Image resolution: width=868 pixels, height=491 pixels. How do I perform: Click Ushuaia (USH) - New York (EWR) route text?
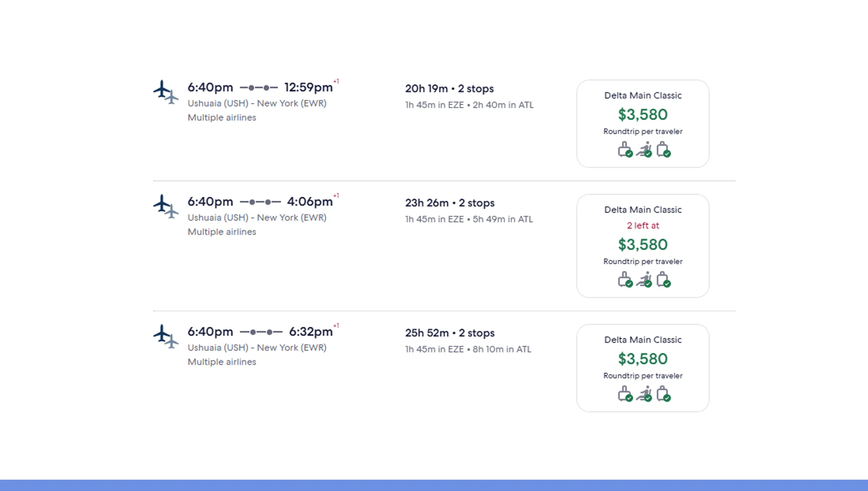tap(257, 103)
